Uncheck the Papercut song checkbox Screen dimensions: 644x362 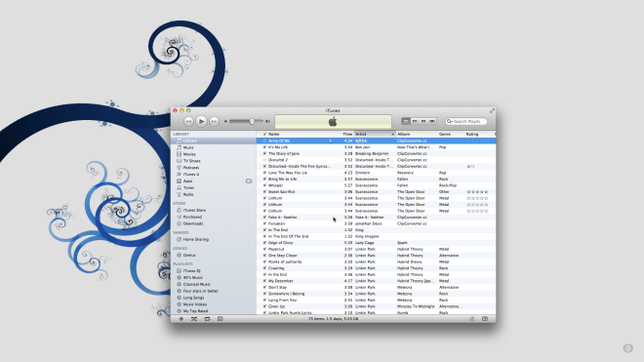[264, 249]
